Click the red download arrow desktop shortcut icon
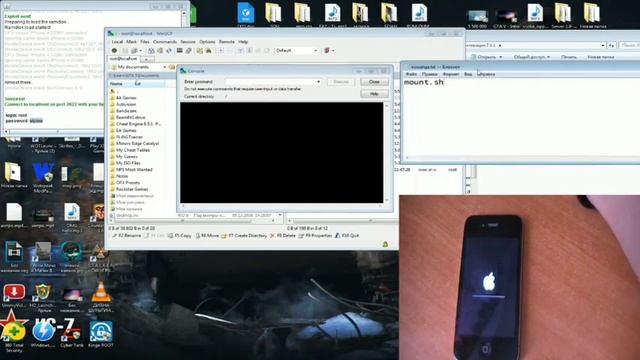The image size is (640, 360). [x=14, y=296]
